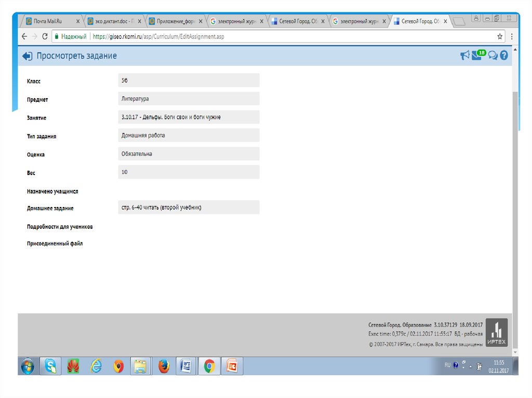Open the file explorer folder in the taskbar
This screenshot has width=532, height=398.
click(x=140, y=366)
